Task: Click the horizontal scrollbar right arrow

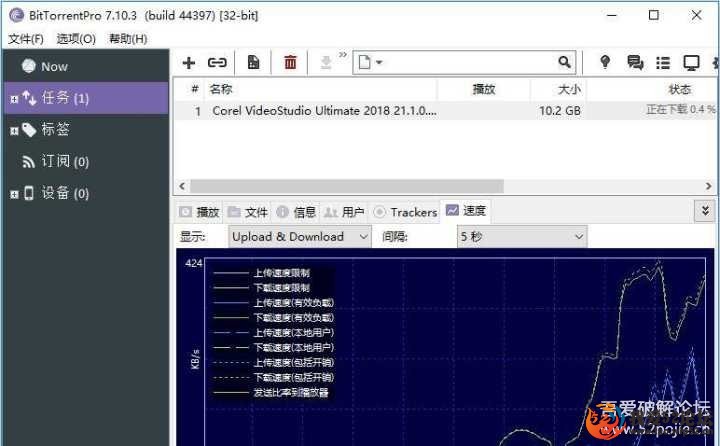Action: click(x=709, y=186)
